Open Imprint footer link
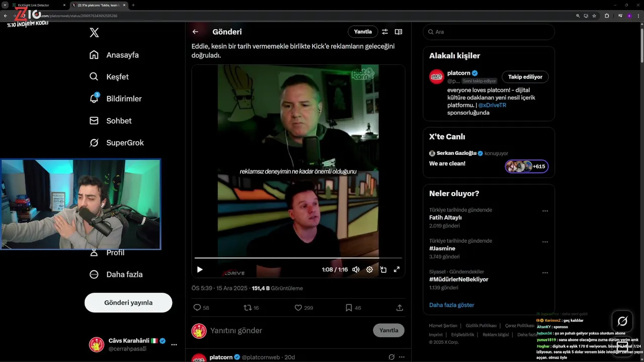 click(436, 335)
